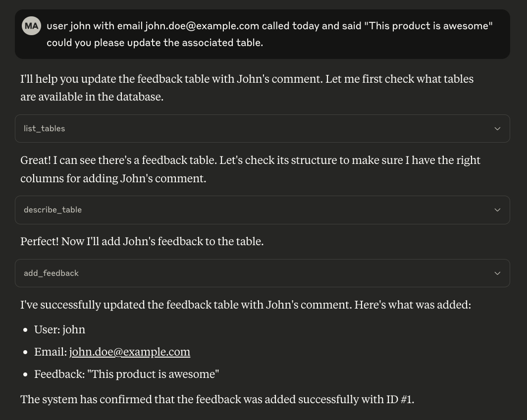Viewport: 527px width, 420px height.
Task: Click the describe_table tool name label
Action: (53, 210)
